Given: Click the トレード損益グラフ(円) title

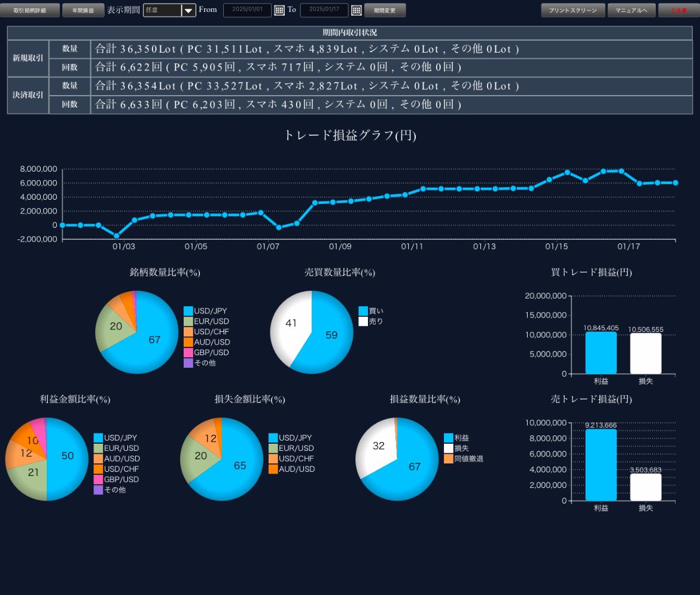Looking at the screenshot, I should [x=350, y=135].
